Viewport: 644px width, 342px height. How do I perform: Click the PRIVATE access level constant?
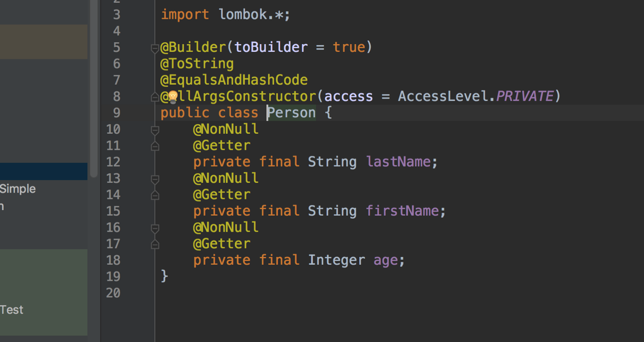tap(524, 97)
